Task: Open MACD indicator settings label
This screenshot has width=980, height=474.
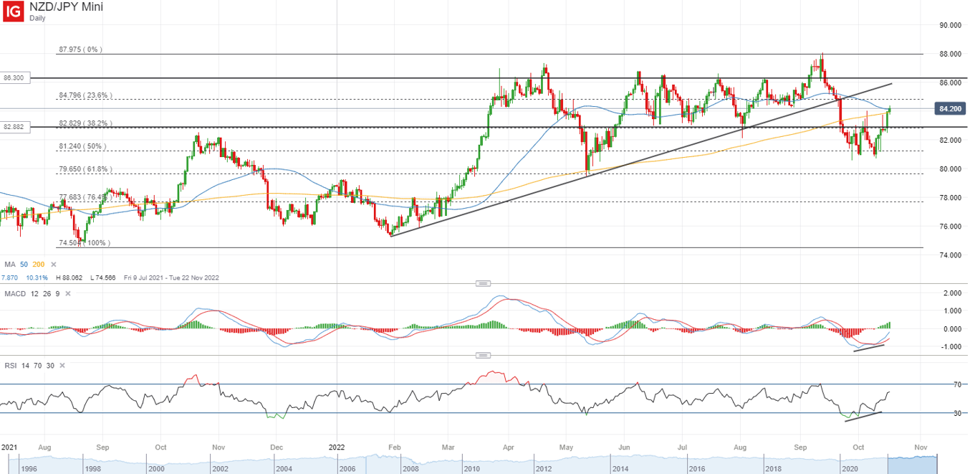Action: (14, 294)
